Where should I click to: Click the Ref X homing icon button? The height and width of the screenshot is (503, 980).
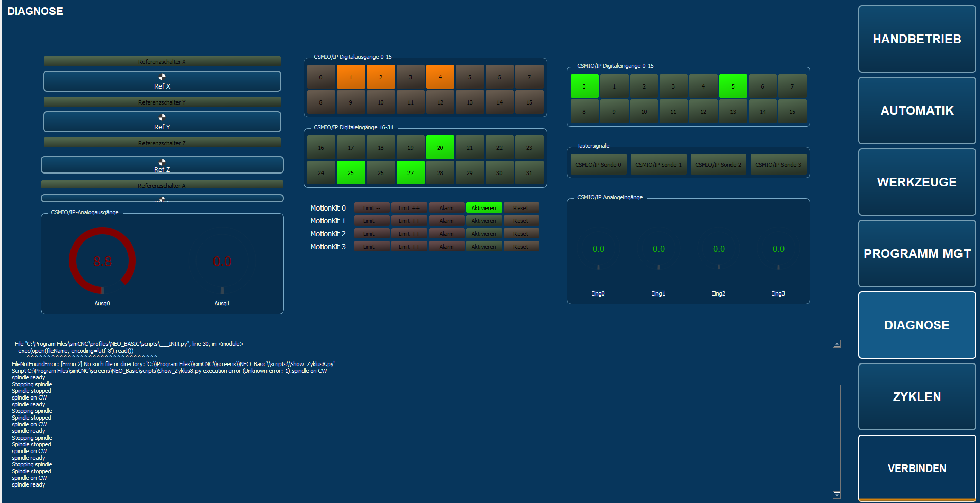pos(162,81)
